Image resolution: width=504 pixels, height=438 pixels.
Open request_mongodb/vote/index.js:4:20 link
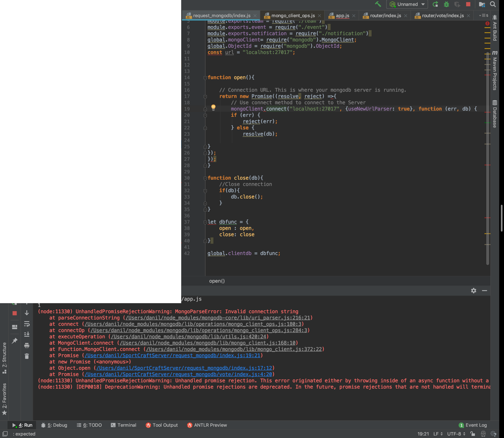tap(178, 374)
